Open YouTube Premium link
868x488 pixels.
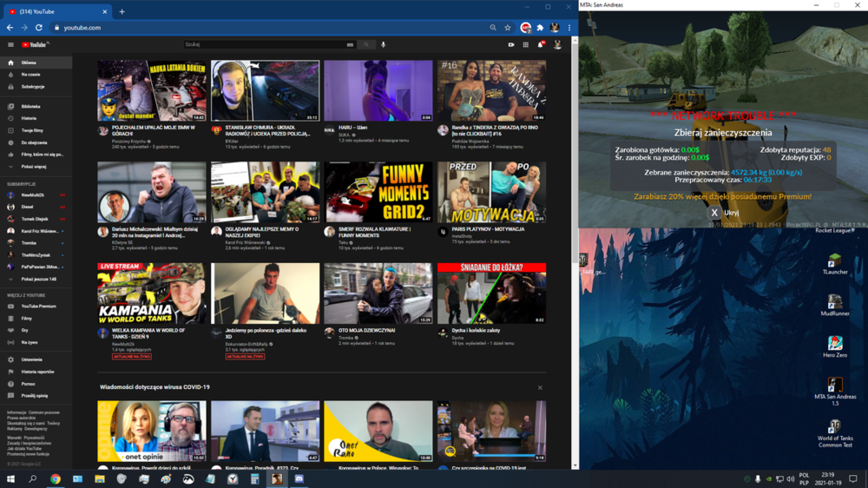(36, 307)
